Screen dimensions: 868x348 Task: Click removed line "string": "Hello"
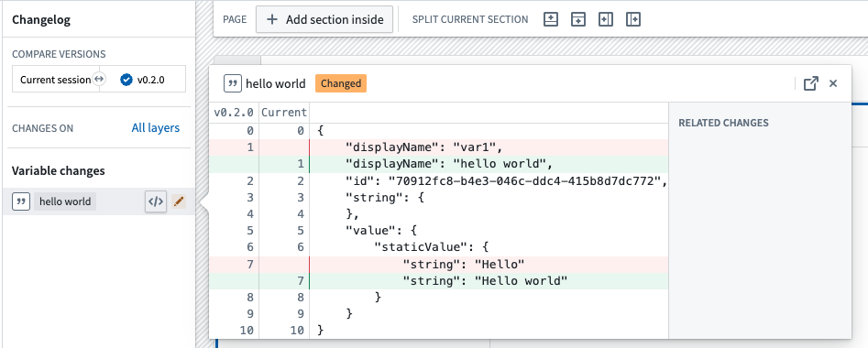coord(438,264)
